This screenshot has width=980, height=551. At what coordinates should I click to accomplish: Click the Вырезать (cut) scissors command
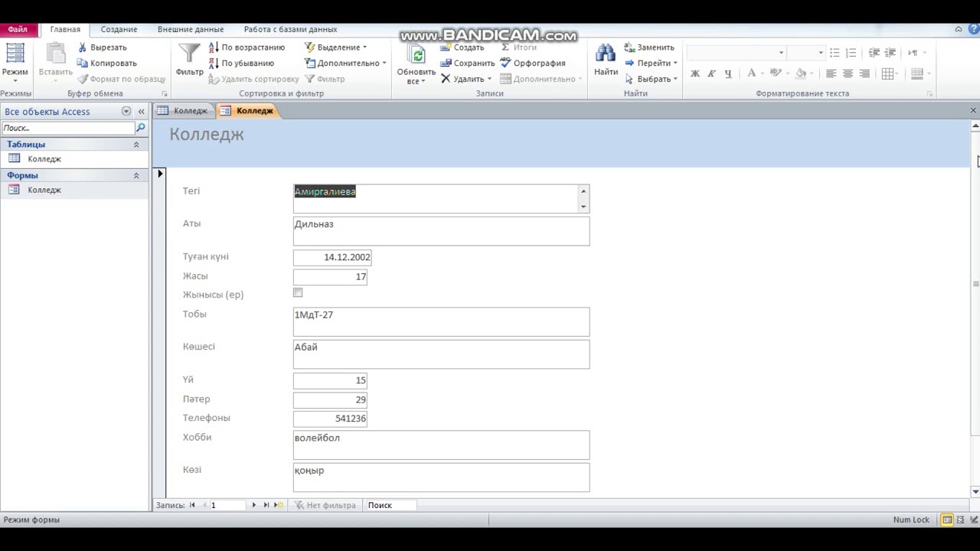[x=102, y=47]
